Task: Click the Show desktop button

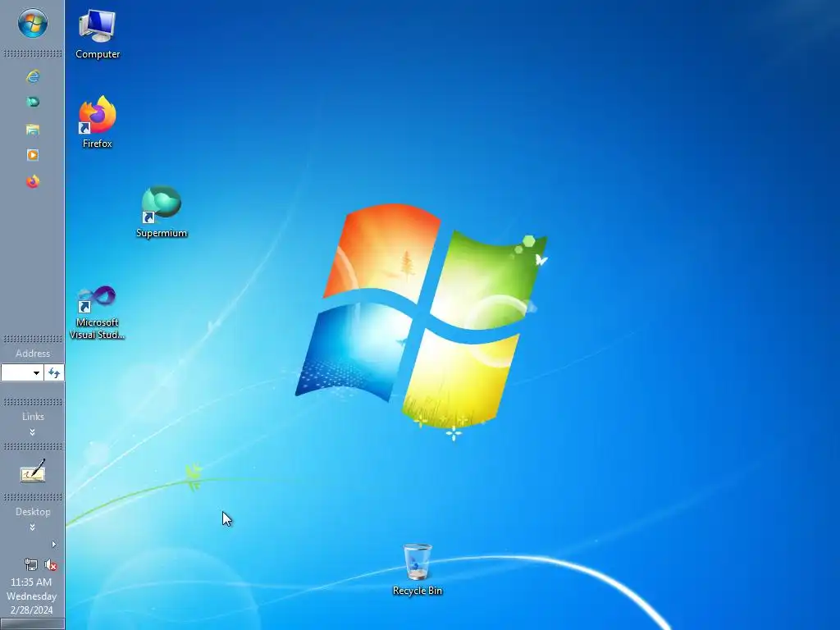Action: click(x=32, y=624)
